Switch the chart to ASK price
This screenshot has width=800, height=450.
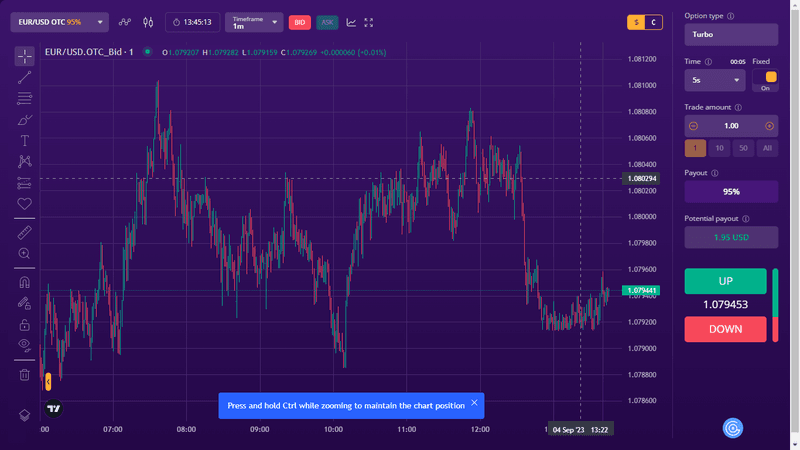(x=327, y=22)
